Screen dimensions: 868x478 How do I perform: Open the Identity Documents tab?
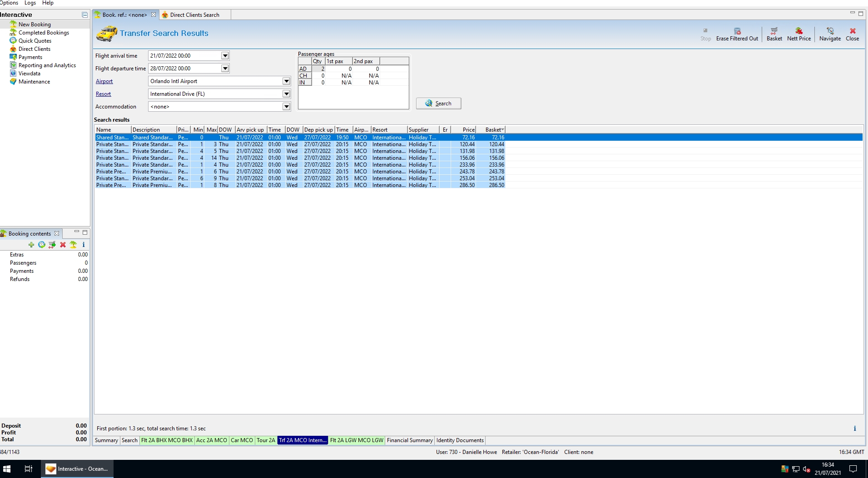tap(460, 440)
